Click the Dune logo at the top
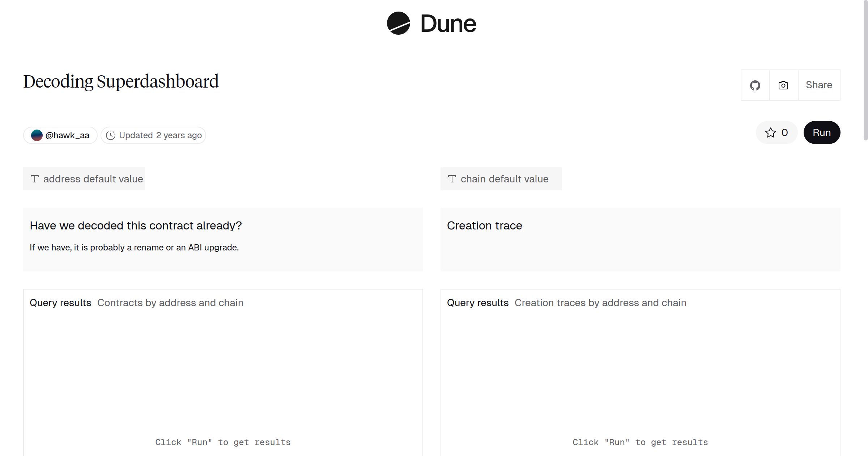 click(431, 24)
